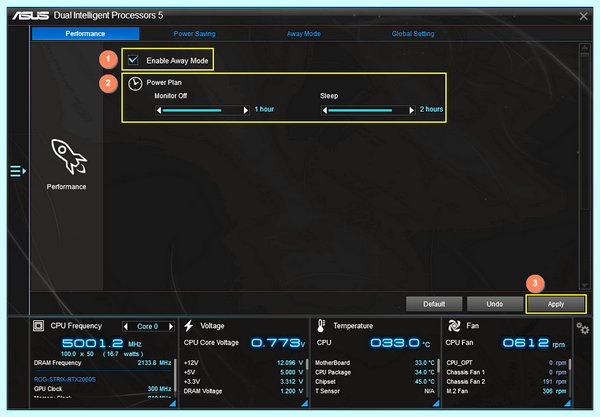
Task: Click the M.2 Fan row
Action: click(x=506, y=391)
